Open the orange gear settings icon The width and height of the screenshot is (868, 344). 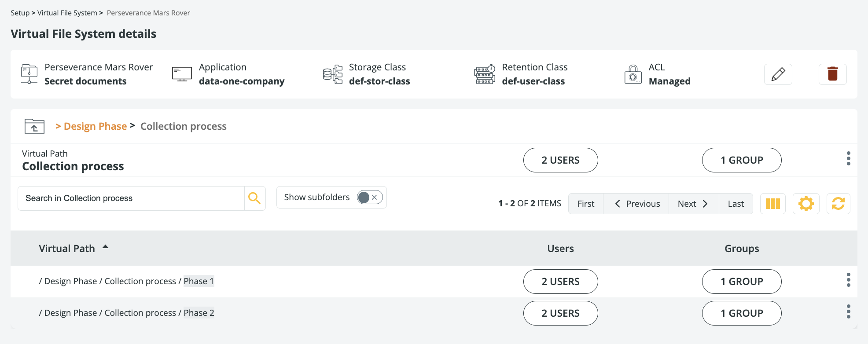pyautogui.click(x=806, y=204)
